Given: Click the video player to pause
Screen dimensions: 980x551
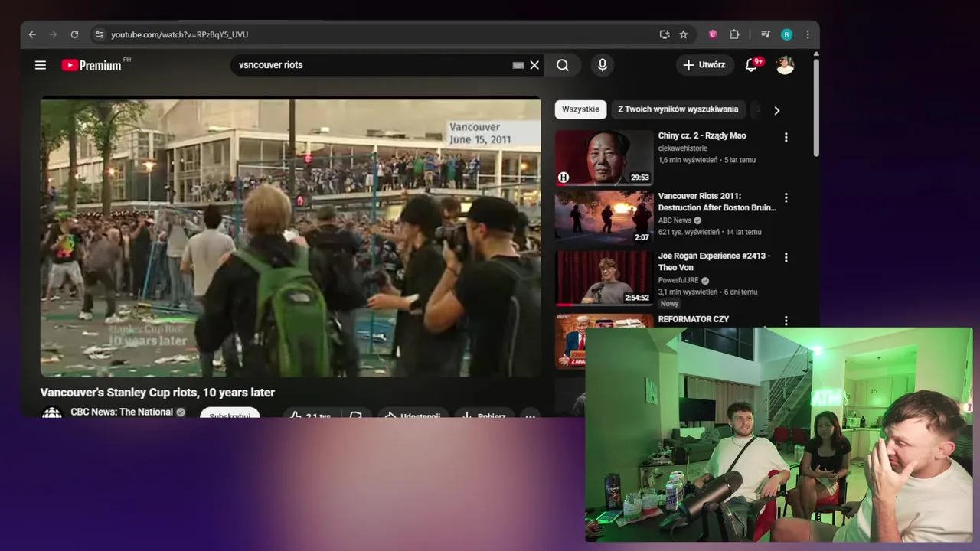Looking at the screenshot, I should click(291, 237).
